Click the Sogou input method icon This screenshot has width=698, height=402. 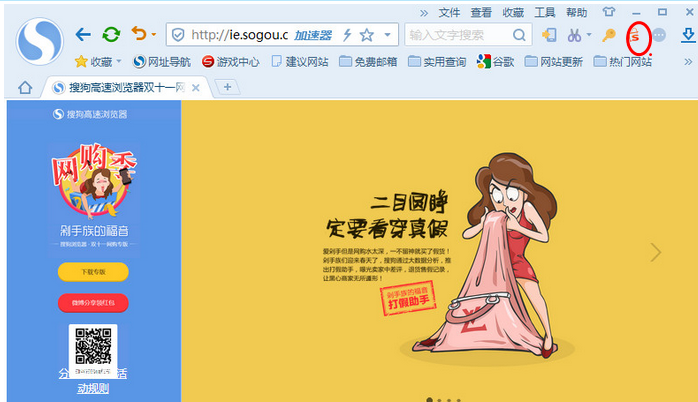(635, 36)
